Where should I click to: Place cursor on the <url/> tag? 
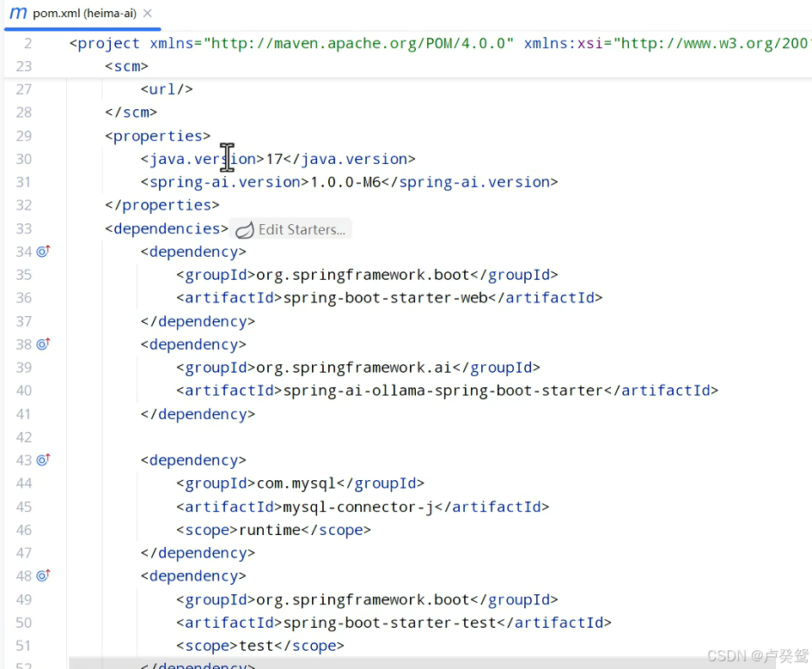[x=166, y=89]
